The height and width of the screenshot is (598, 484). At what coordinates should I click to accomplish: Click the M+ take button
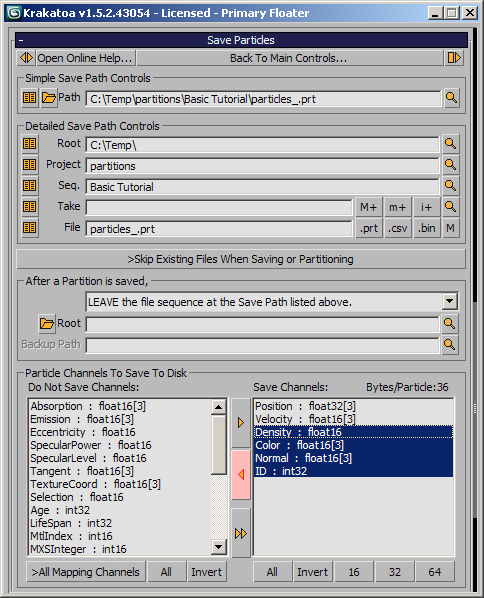coord(368,207)
